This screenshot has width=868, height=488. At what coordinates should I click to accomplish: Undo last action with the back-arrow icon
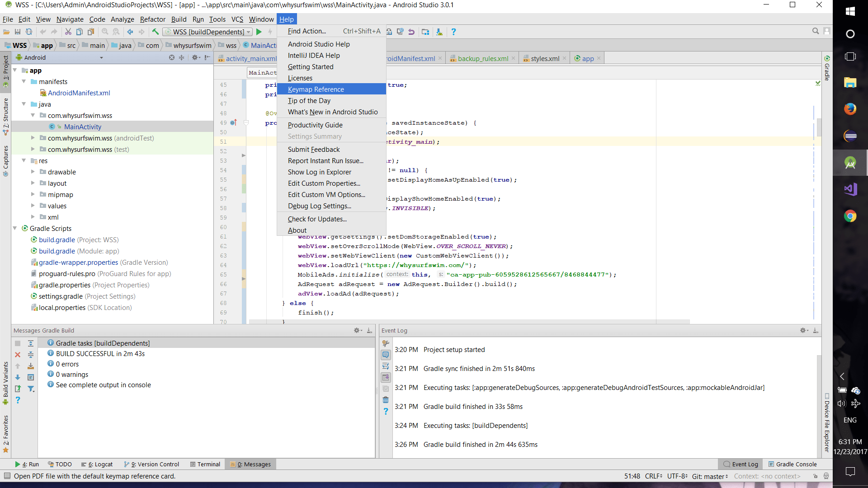(x=42, y=32)
